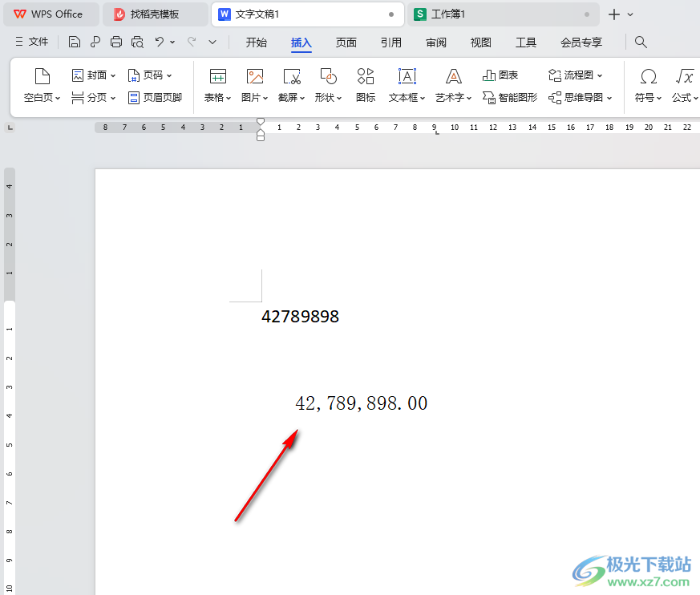Switch to the 工作簿1 spreadsheet tab
700x595 pixels.
449,14
